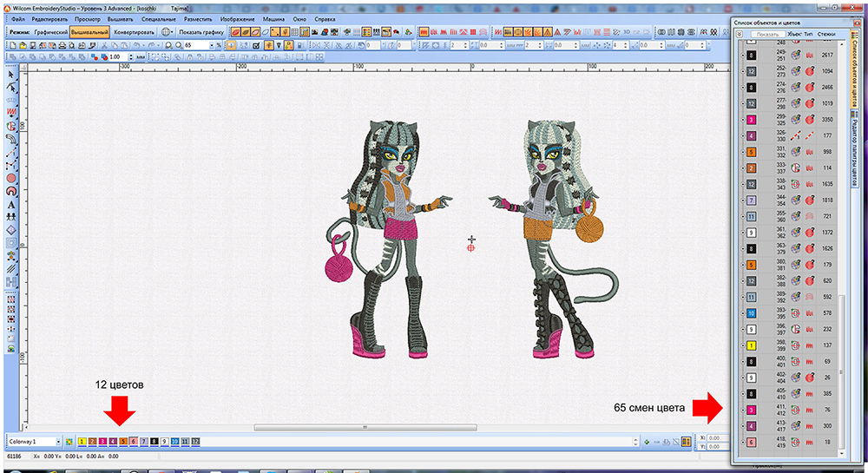
Task: Click the Конвертировать button
Action: tap(135, 31)
